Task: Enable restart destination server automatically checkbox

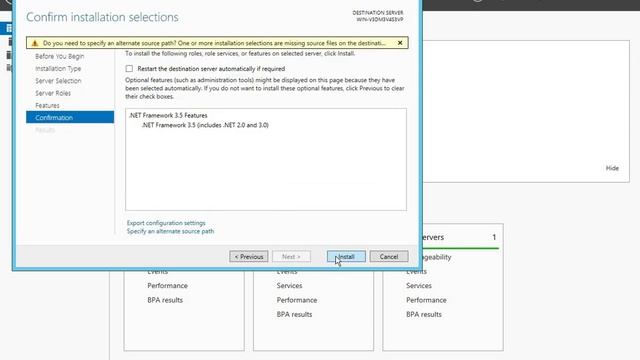Action: tap(129, 69)
